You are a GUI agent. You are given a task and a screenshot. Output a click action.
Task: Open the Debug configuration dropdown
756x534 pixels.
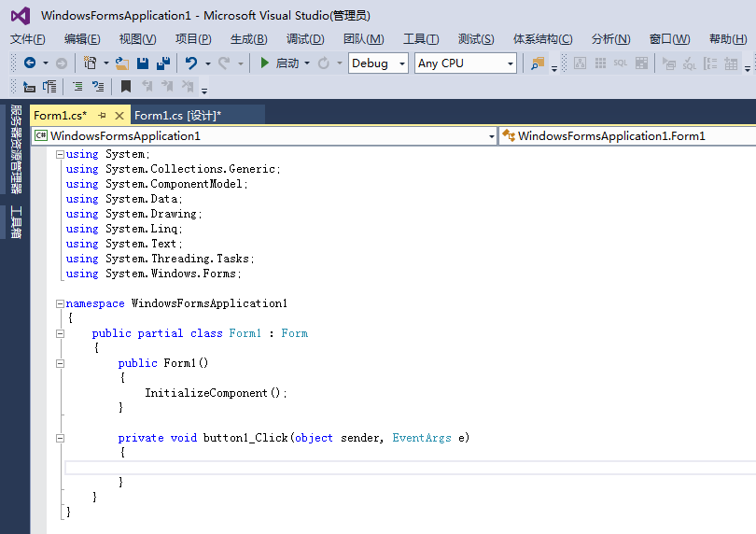378,63
